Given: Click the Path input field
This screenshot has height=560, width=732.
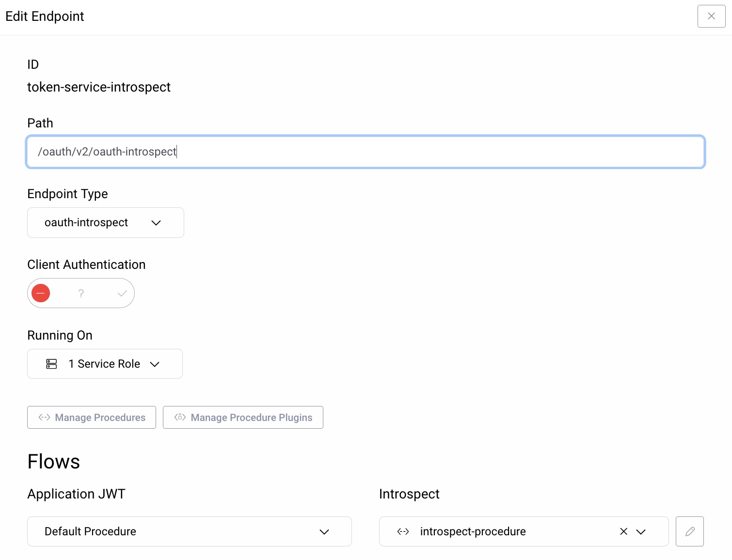Looking at the screenshot, I should 365,152.
